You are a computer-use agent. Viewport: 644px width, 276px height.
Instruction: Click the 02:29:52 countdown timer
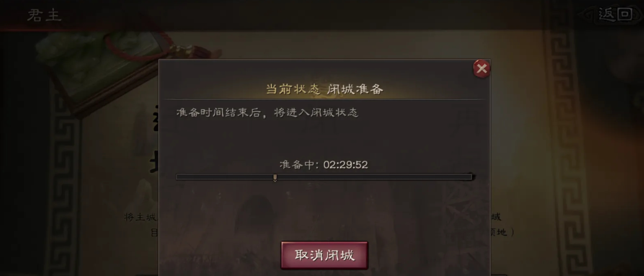[346, 165]
